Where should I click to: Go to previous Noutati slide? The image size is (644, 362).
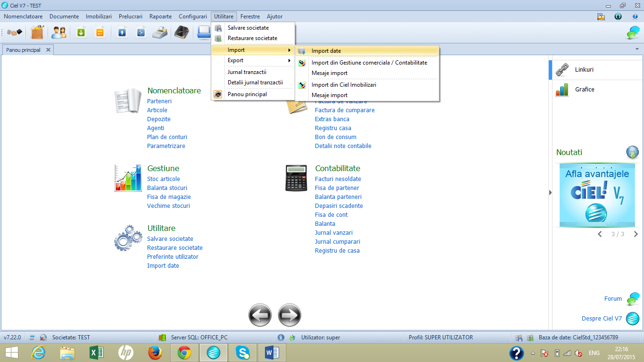click(x=600, y=234)
